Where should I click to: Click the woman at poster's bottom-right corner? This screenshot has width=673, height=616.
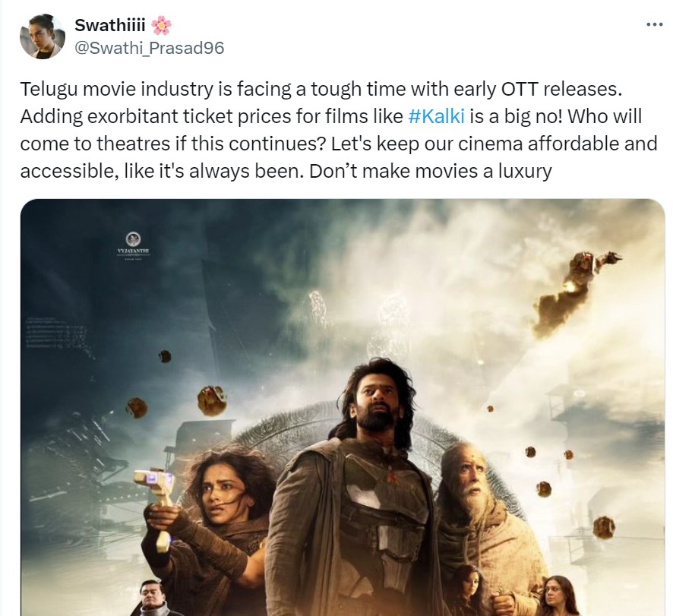(558, 595)
